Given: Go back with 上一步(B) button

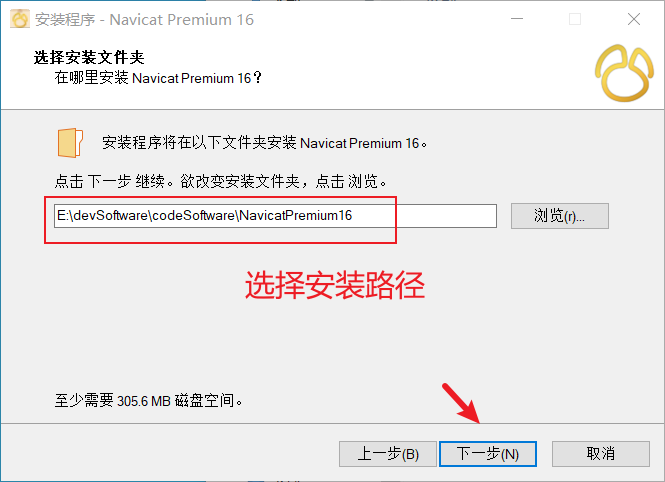Looking at the screenshot, I should [x=388, y=454].
